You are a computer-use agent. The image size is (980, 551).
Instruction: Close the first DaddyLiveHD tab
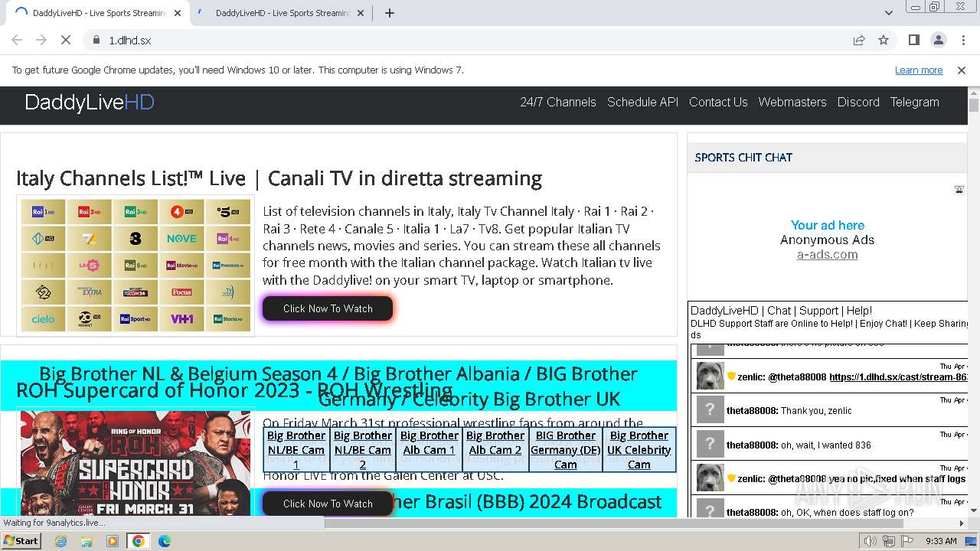click(178, 13)
